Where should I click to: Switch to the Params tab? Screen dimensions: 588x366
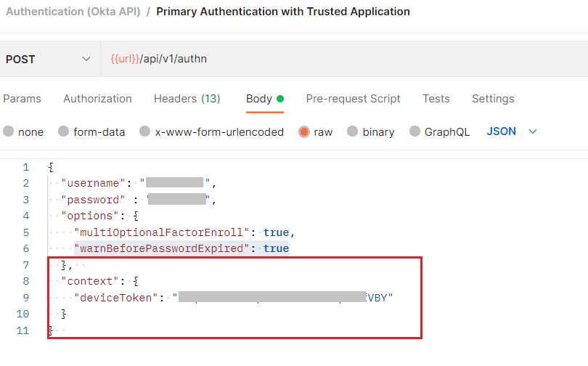point(22,99)
